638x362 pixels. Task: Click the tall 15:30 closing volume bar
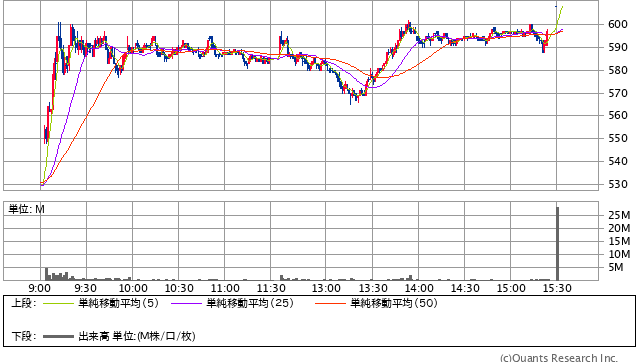tap(557, 244)
